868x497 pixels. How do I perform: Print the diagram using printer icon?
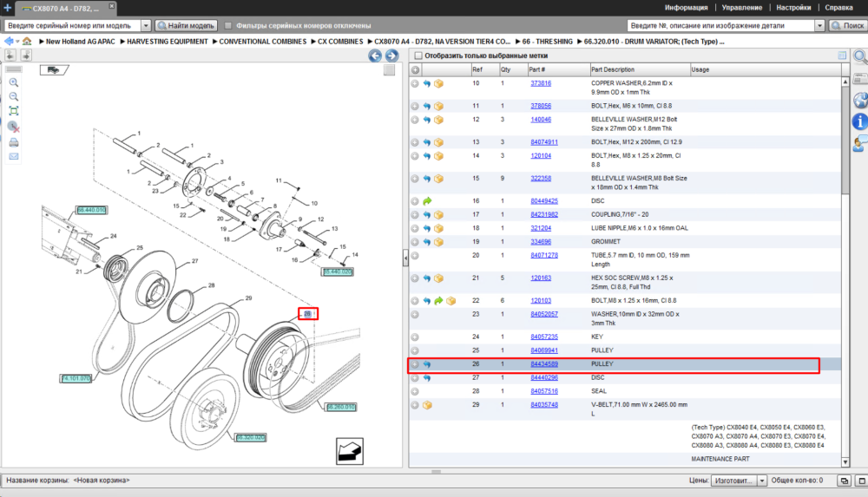(x=14, y=142)
